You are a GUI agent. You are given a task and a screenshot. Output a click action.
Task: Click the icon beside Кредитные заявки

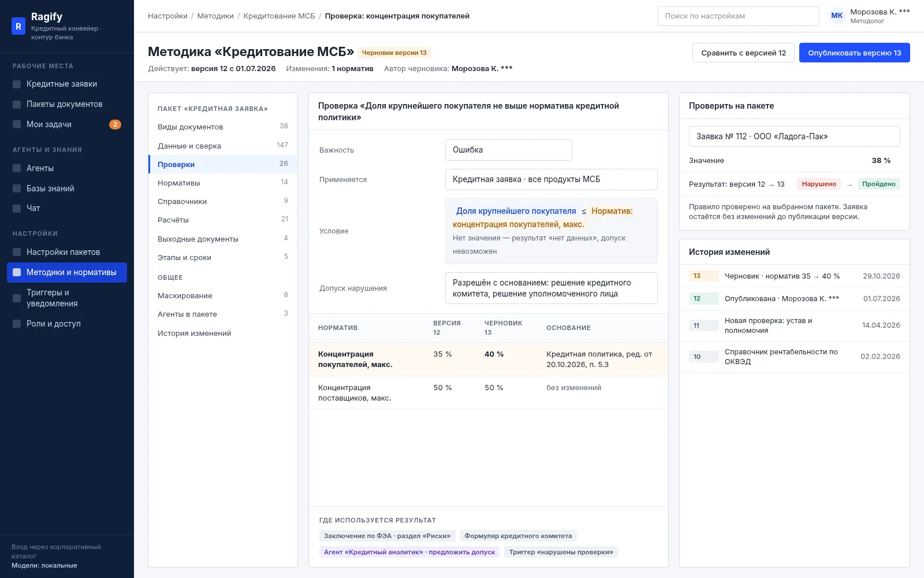[x=17, y=84]
